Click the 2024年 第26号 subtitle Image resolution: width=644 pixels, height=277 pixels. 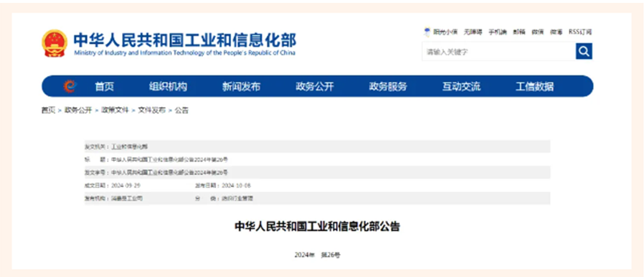(x=317, y=255)
